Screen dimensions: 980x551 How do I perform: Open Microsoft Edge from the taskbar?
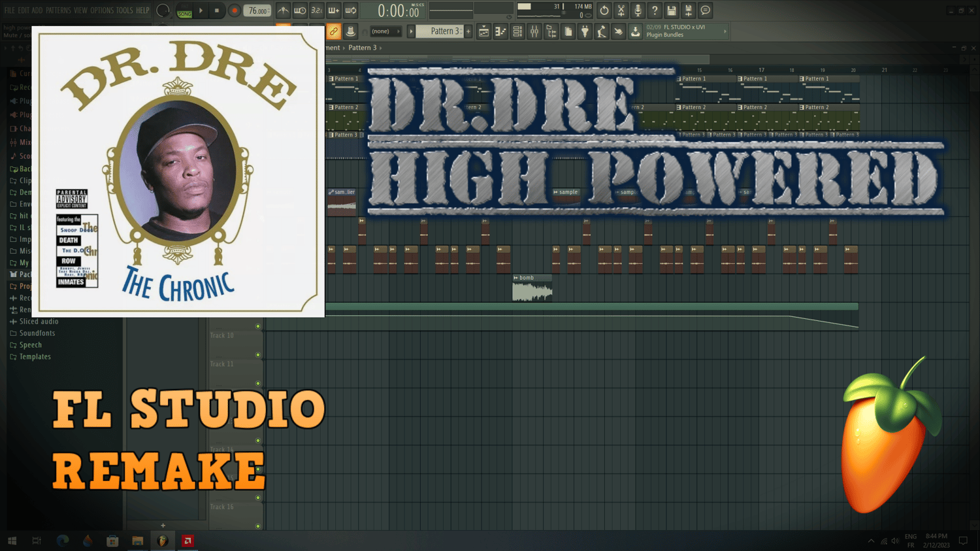coord(63,541)
